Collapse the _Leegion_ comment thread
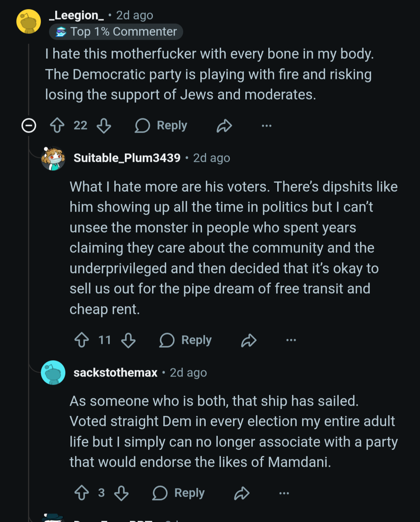Image resolution: width=420 pixels, height=522 pixels. pyautogui.click(x=29, y=126)
